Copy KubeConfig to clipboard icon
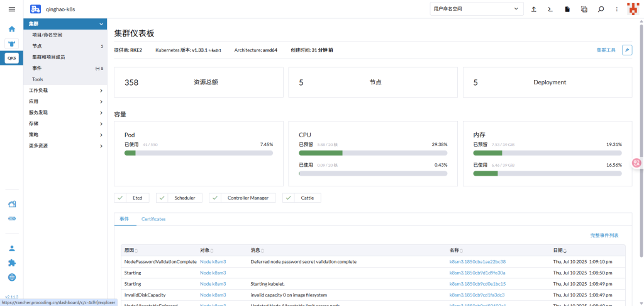 pyautogui.click(x=584, y=9)
